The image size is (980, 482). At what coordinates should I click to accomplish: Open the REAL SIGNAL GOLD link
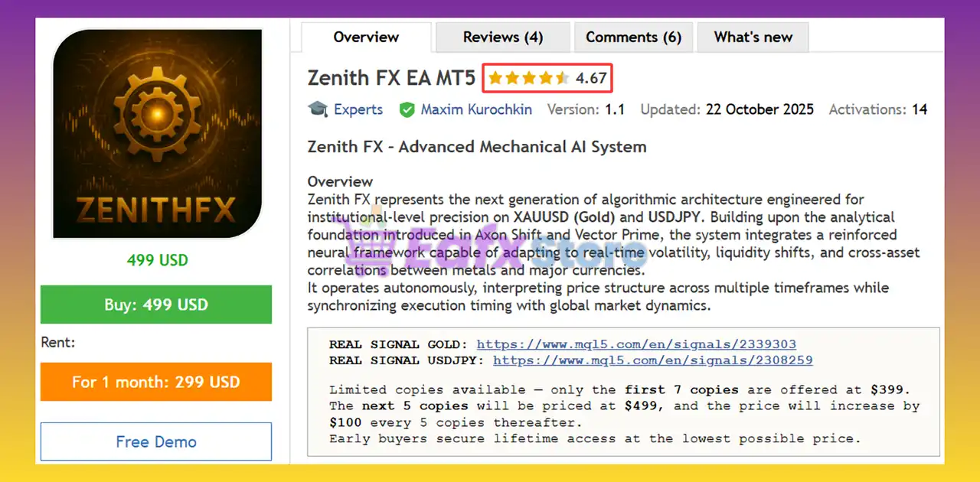click(635, 344)
